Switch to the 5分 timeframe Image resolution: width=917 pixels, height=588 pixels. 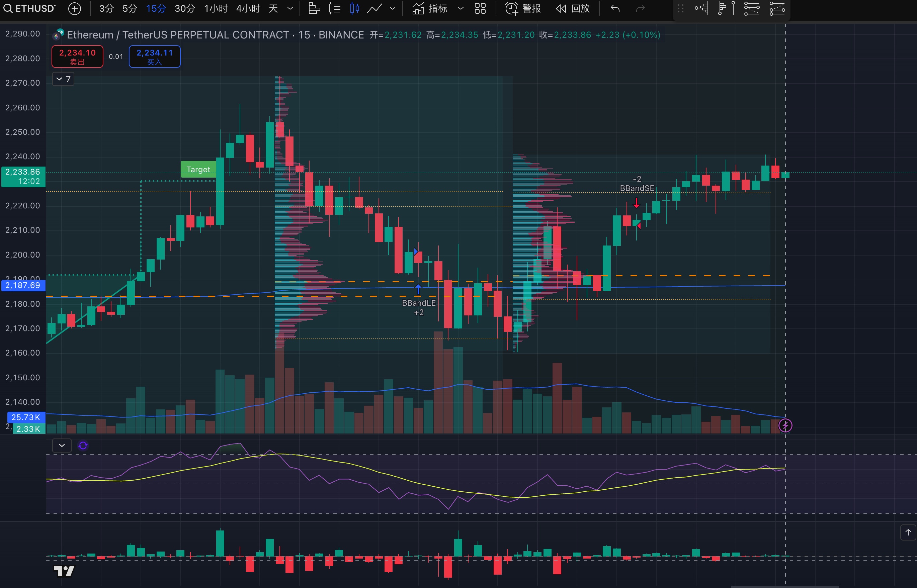pos(130,8)
